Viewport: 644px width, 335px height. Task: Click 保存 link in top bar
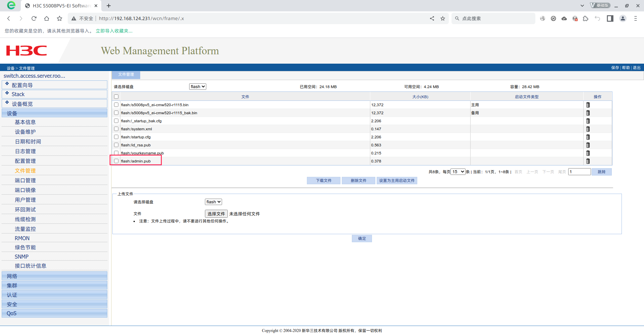(x=615, y=68)
